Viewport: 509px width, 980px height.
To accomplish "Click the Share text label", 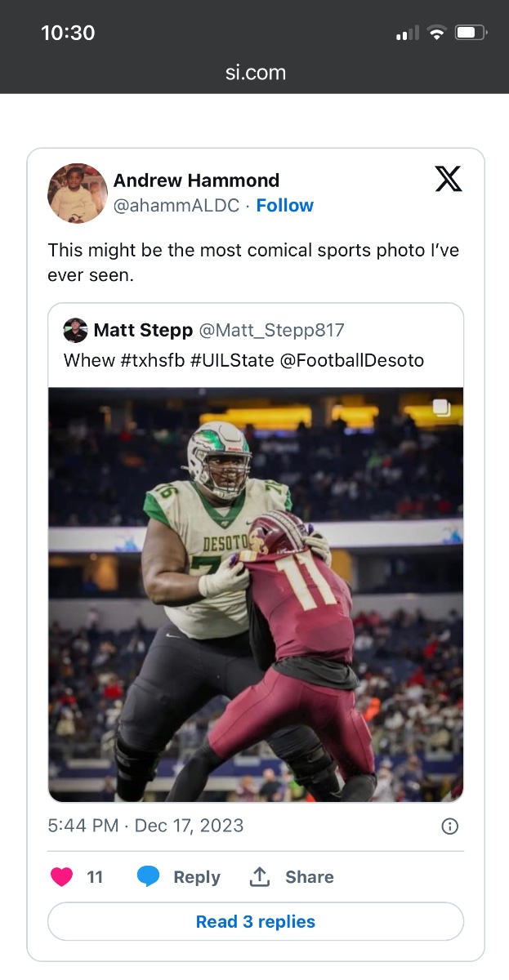I will (x=309, y=877).
